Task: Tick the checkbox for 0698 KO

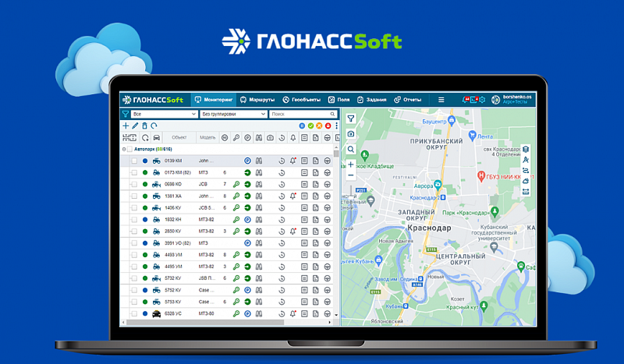Action: click(x=134, y=184)
